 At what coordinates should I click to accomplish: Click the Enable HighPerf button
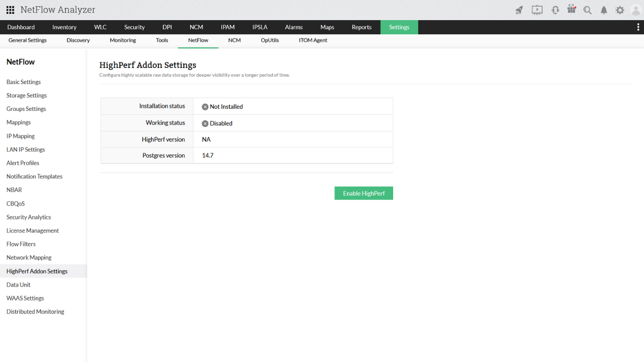pos(364,193)
